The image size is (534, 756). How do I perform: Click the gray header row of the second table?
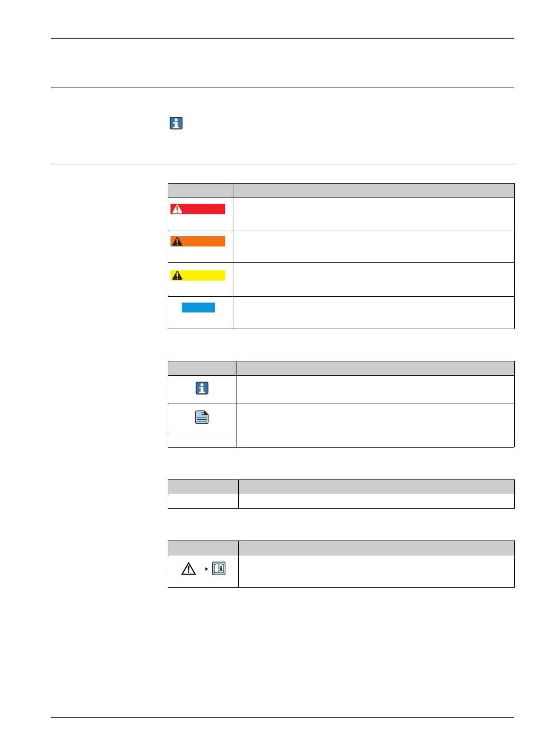[341, 368]
